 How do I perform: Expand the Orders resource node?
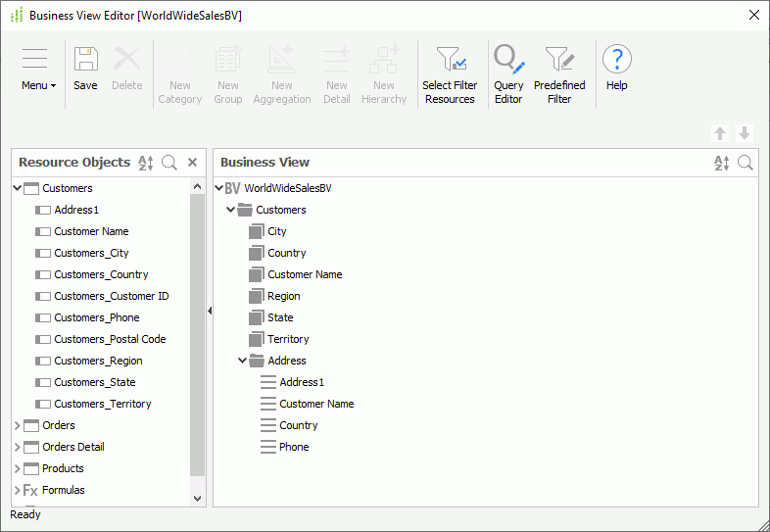coord(17,425)
